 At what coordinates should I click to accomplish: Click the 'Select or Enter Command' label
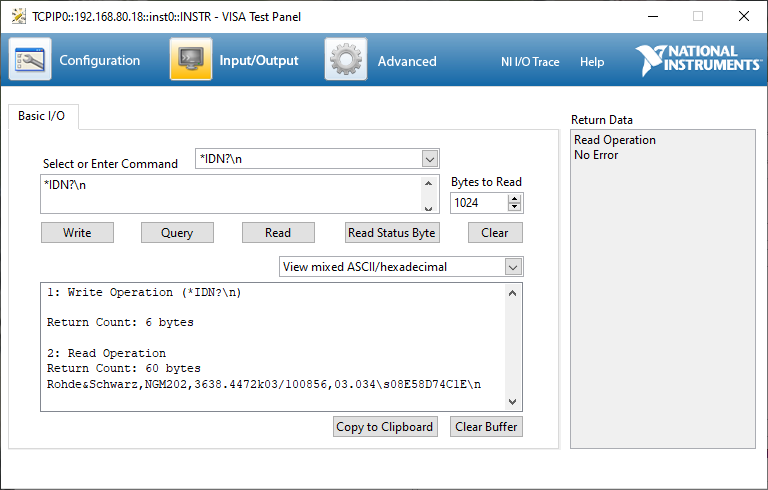pyautogui.click(x=110, y=164)
